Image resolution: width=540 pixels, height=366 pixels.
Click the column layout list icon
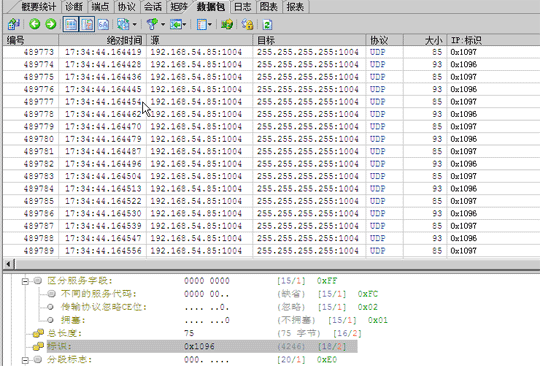[201, 24]
